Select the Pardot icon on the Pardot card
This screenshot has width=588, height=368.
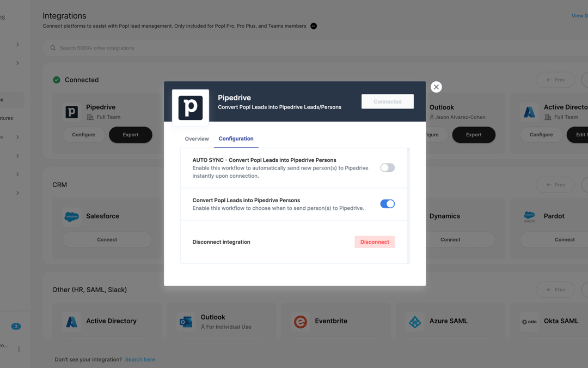pos(529,216)
